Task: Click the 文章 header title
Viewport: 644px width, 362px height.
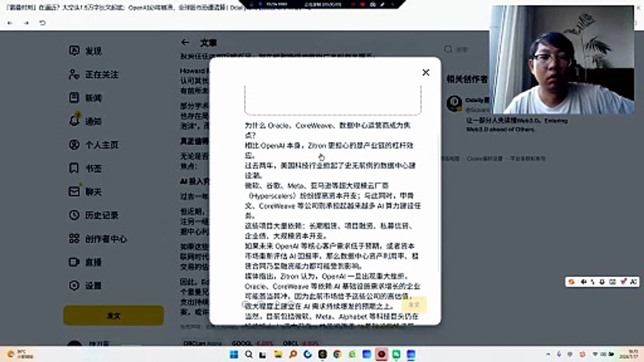Action: click(x=208, y=43)
